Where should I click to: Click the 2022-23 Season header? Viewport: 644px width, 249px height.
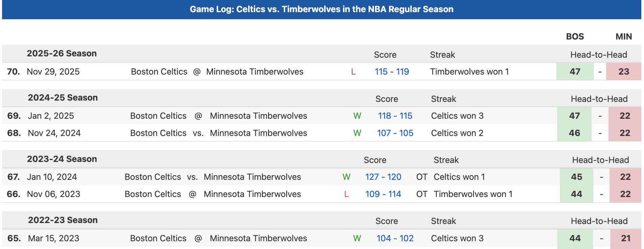(63, 220)
